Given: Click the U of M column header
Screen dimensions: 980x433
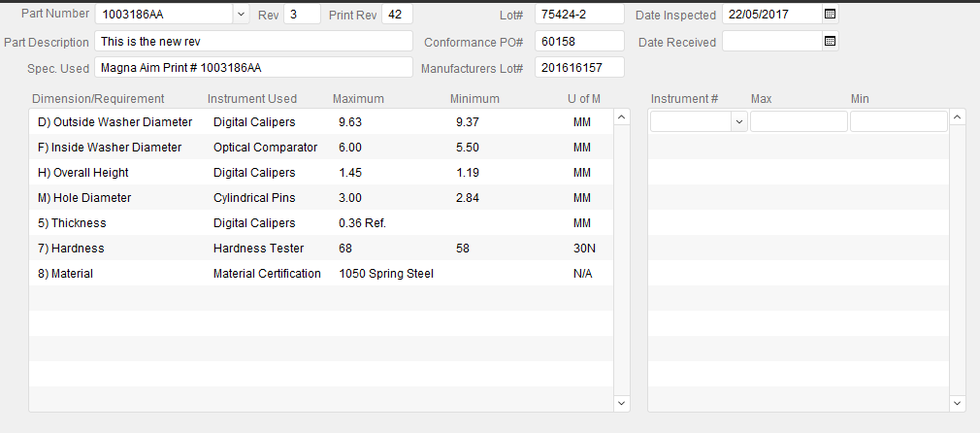Looking at the screenshot, I should pos(584,99).
